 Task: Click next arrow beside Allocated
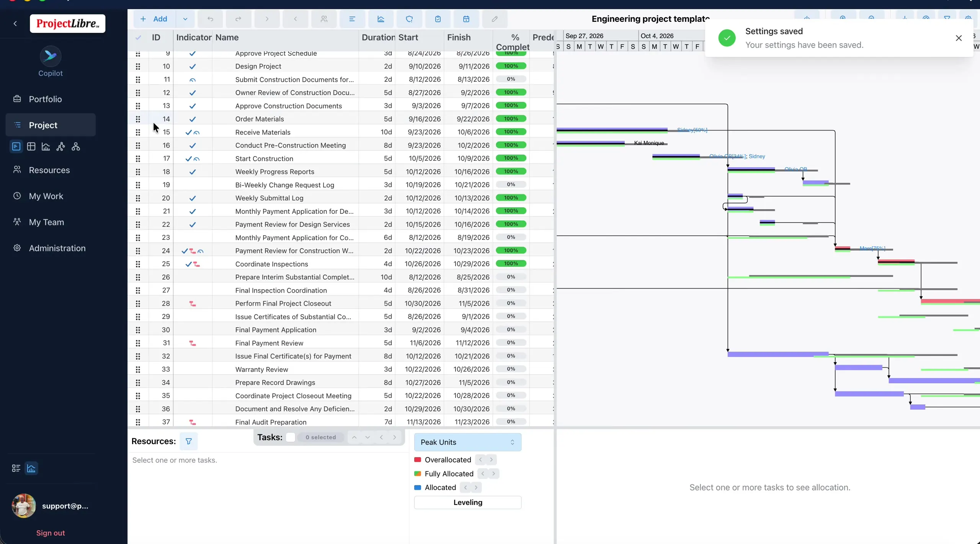coord(476,487)
